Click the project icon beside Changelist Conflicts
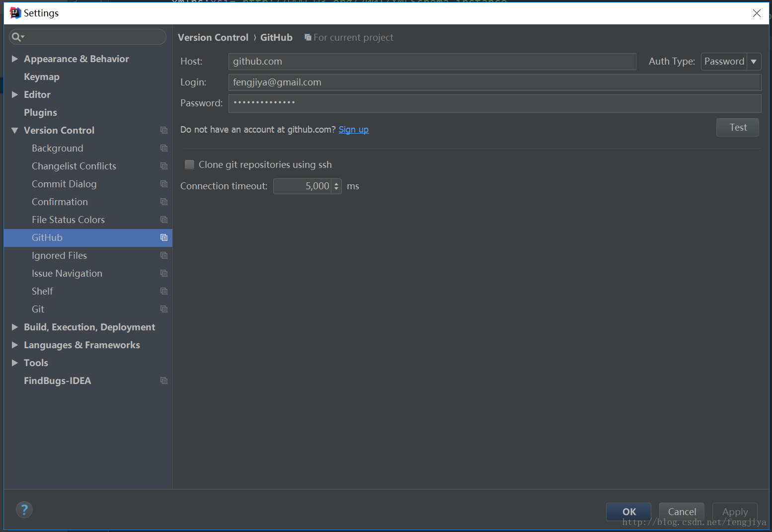The height and width of the screenshot is (532, 772). click(x=164, y=166)
